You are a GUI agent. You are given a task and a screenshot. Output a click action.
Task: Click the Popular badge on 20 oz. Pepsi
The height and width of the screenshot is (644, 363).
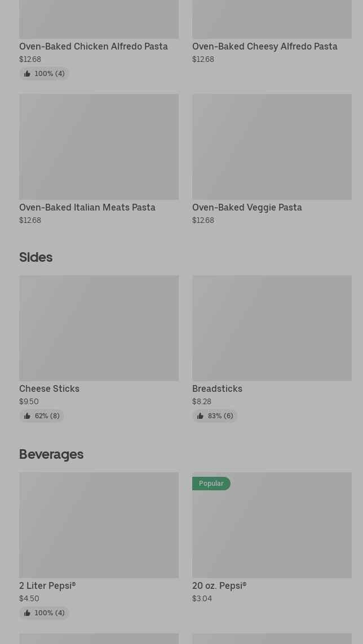[x=211, y=484]
